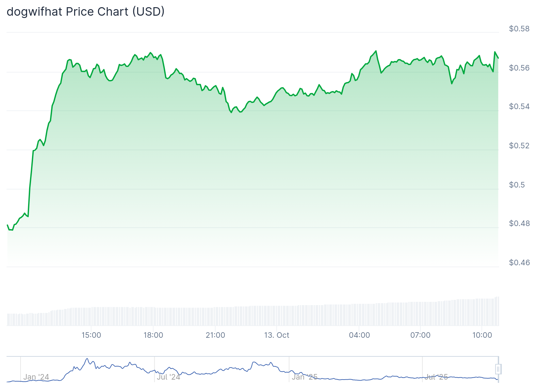The width and height of the screenshot is (537, 392).
Task: Click the 18:00 time axis label
Action: pos(153,335)
